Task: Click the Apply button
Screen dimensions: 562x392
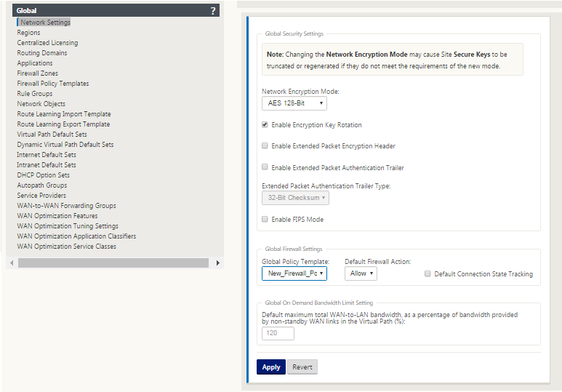Action: click(271, 367)
